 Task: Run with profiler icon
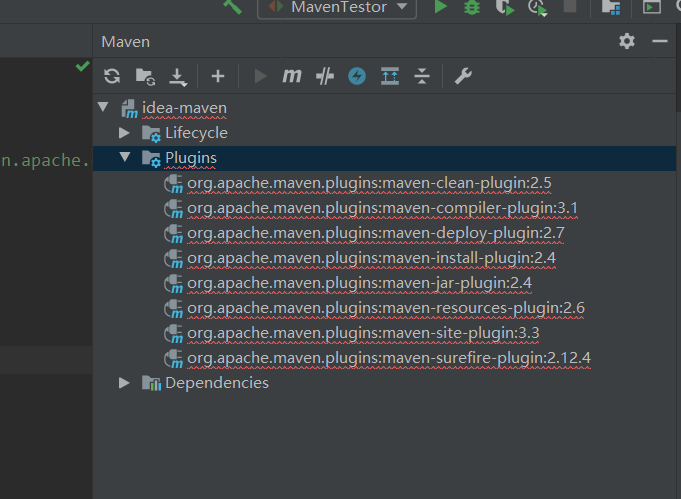(x=538, y=7)
